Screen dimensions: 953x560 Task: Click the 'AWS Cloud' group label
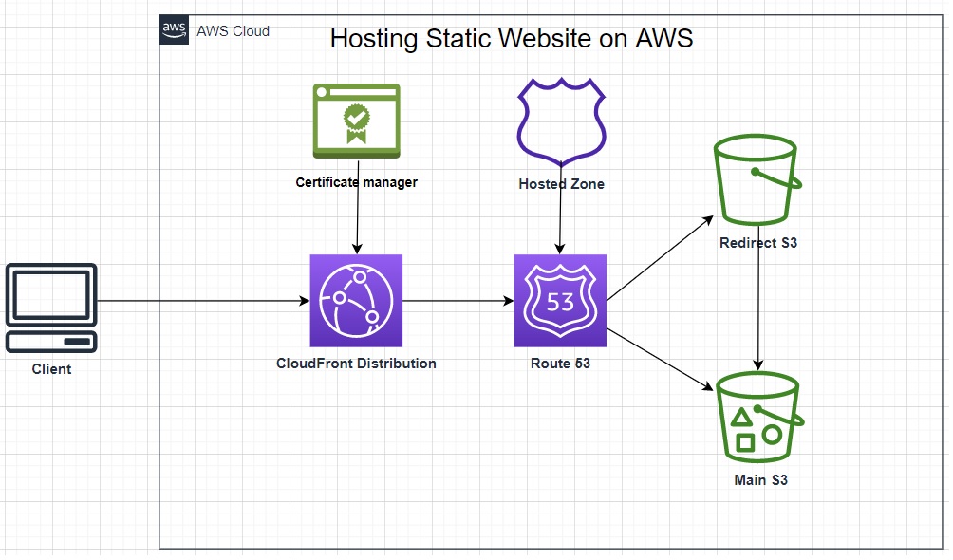(233, 31)
